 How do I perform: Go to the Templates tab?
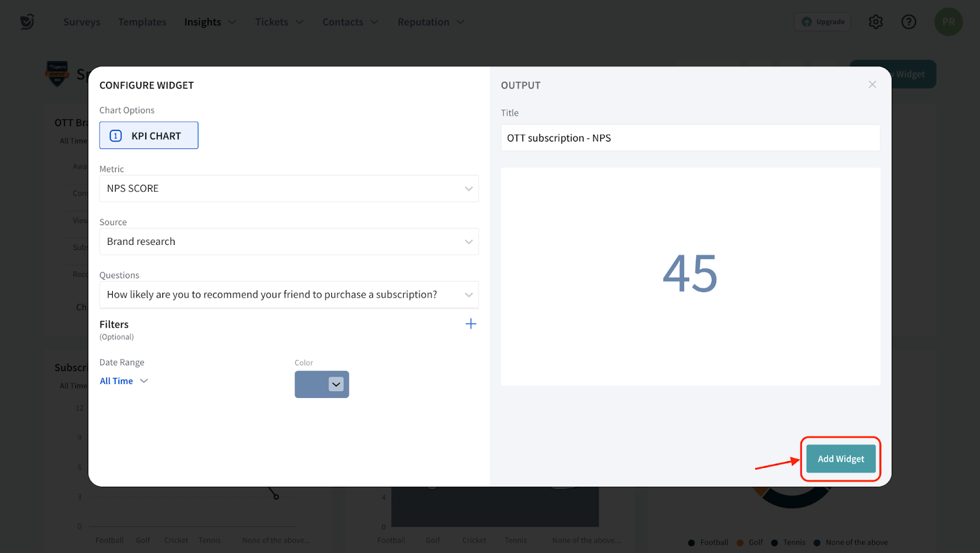[142, 22]
